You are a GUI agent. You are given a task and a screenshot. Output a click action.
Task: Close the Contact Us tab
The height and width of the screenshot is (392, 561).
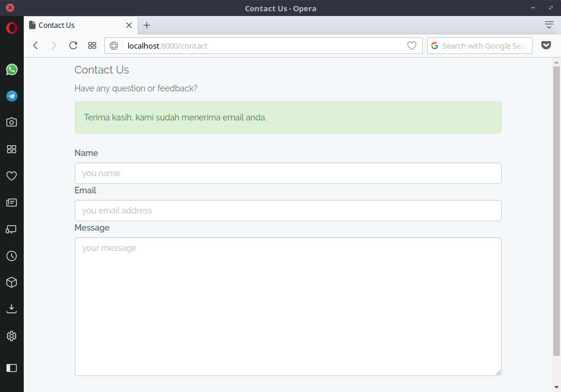(x=129, y=26)
